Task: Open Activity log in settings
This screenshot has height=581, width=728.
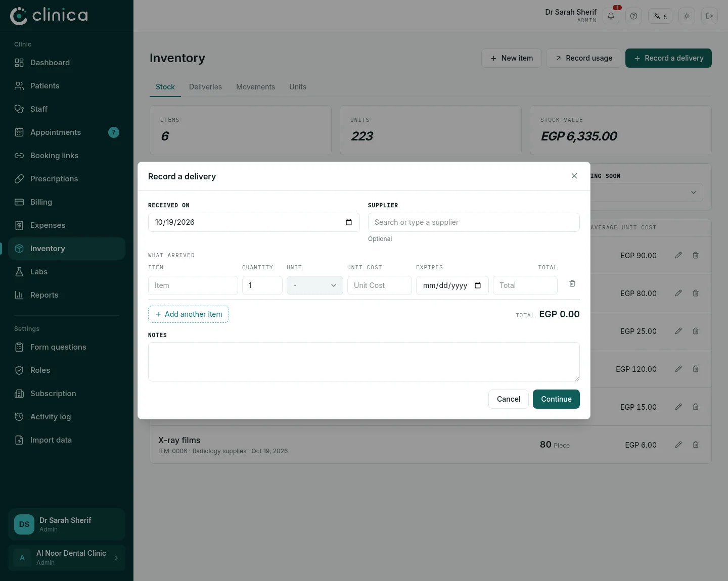Action: (67, 417)
